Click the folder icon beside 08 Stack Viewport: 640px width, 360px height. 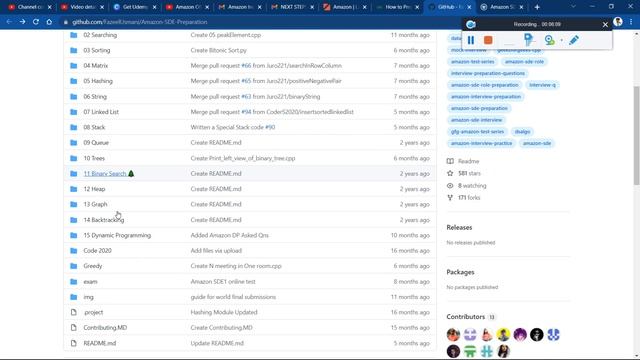73,127
